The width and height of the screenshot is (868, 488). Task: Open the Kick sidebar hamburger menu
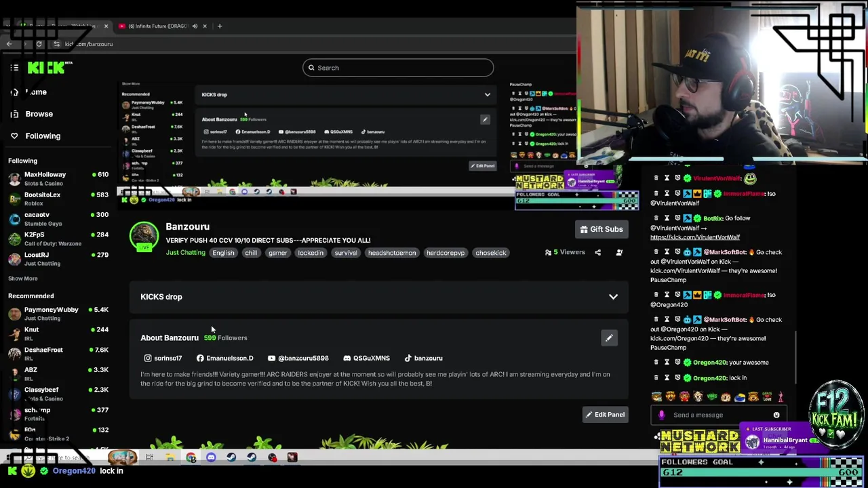point(14,68)
